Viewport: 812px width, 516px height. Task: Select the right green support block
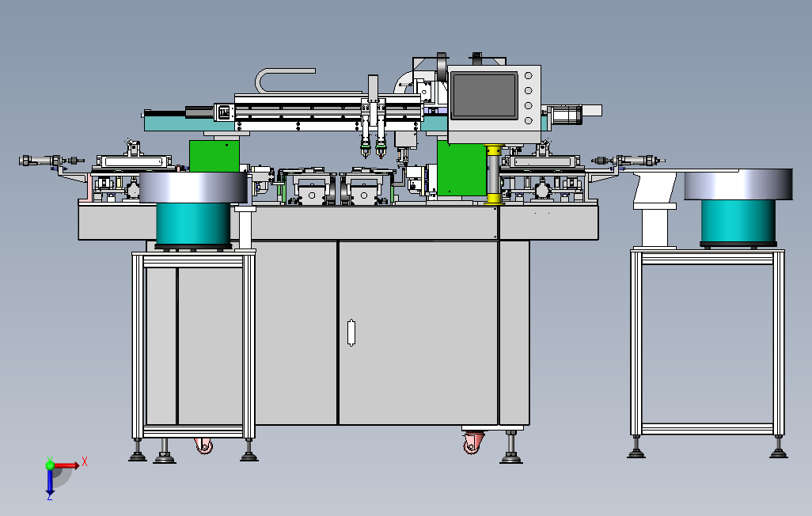(461, 169)
